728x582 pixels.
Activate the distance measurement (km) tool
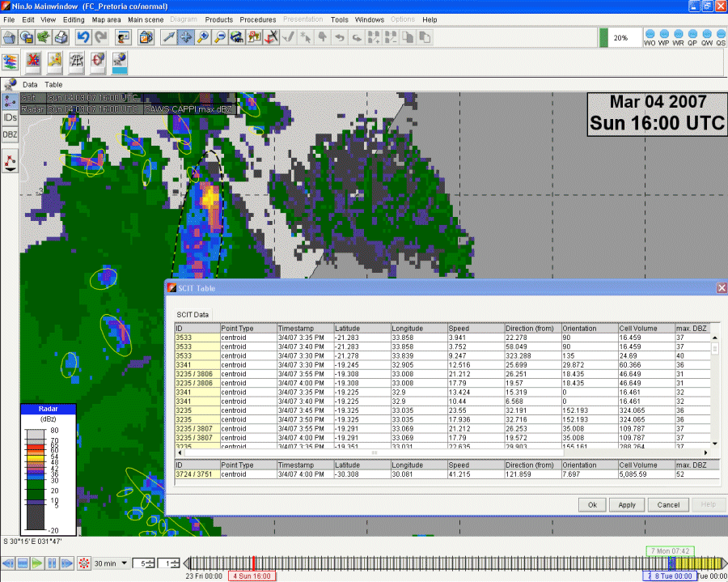click(x=237, y=37)
